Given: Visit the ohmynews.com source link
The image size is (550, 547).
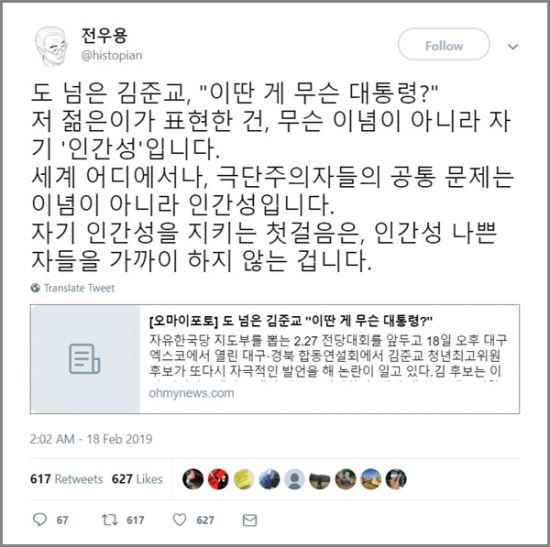Looking at the screenshot, I should [192, 393].
